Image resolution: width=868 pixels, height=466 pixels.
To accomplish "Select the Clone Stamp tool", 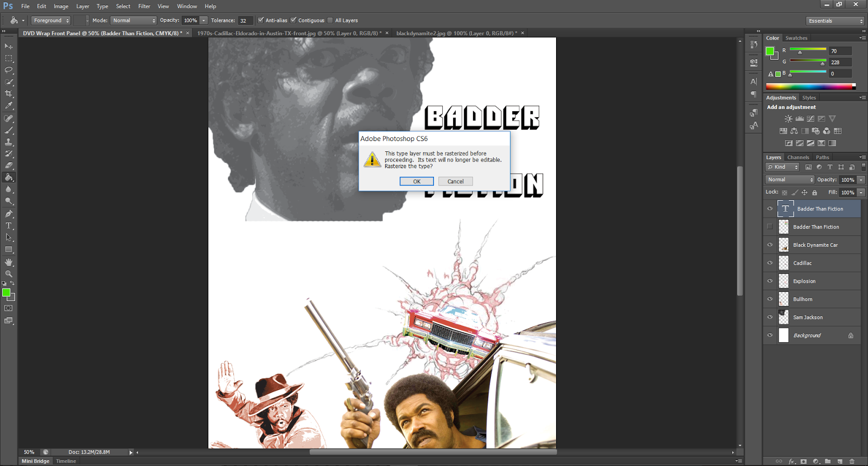I will click(x=9, y=142).
